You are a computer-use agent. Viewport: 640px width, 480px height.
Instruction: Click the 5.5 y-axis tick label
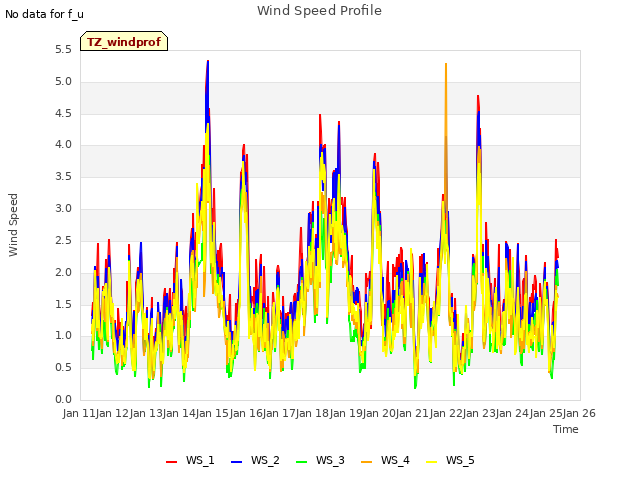(63, 50)
